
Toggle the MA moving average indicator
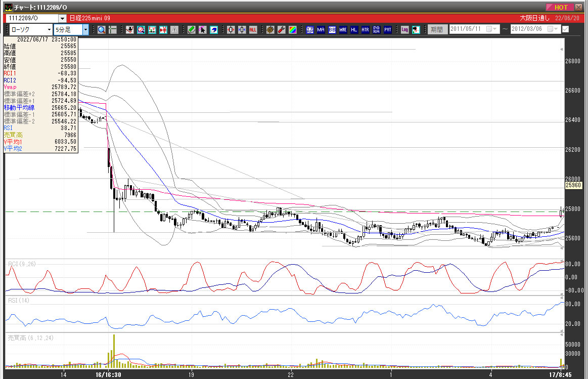tap(321, 30)
